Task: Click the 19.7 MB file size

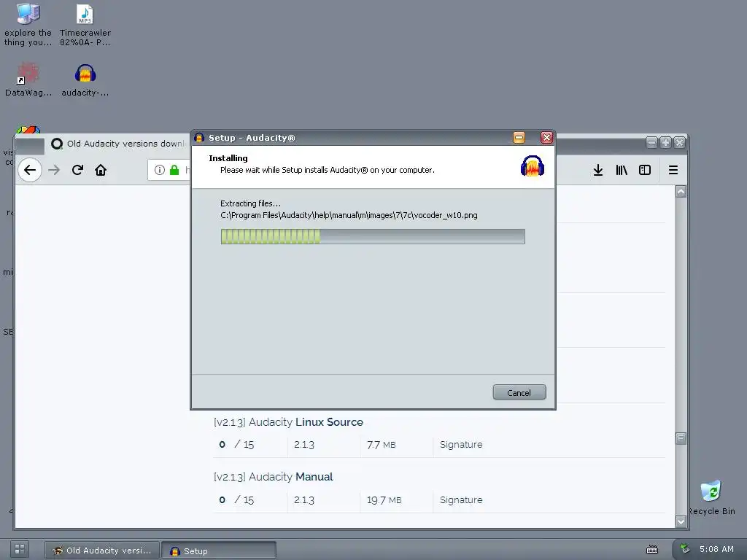Action: coord(384,500)
